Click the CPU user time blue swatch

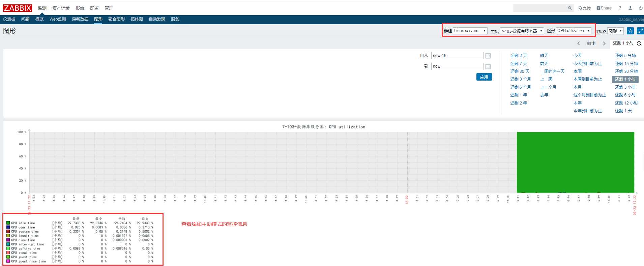[x=8, y=227]
